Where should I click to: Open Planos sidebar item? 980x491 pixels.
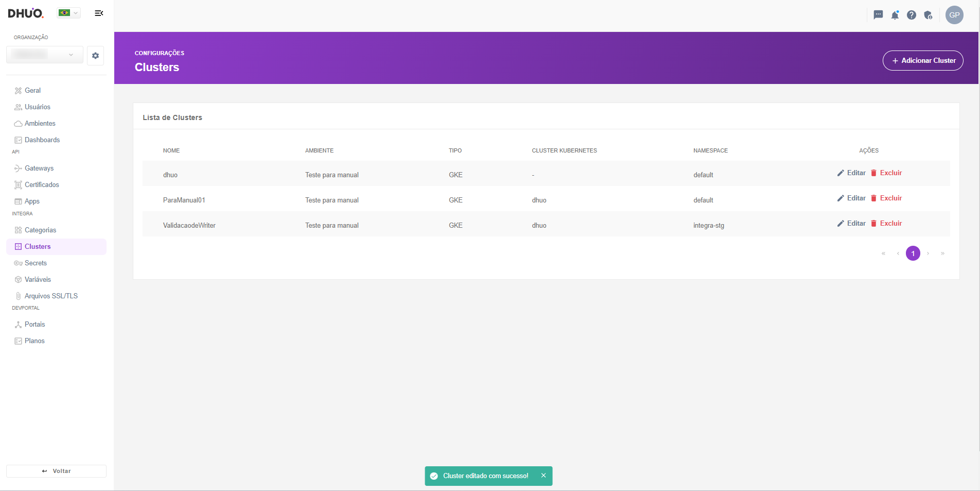pyautogui.click(x=34, y=341)
